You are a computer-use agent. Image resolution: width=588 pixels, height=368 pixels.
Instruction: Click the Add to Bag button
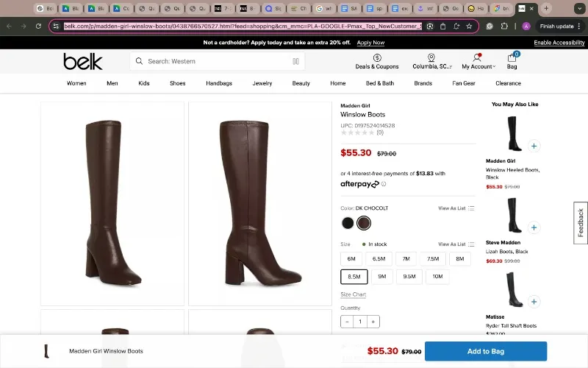486,352
